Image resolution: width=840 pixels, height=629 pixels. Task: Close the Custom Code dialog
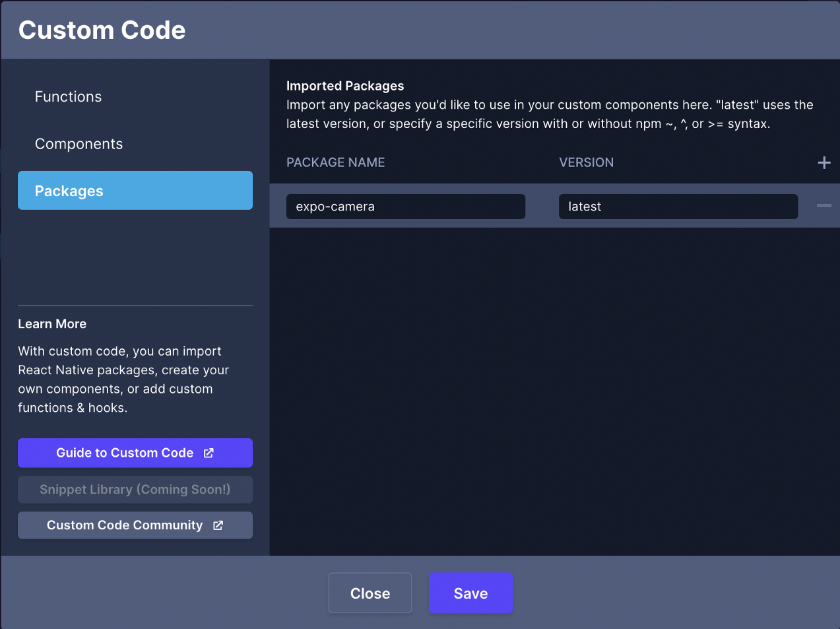click(370, 593)
